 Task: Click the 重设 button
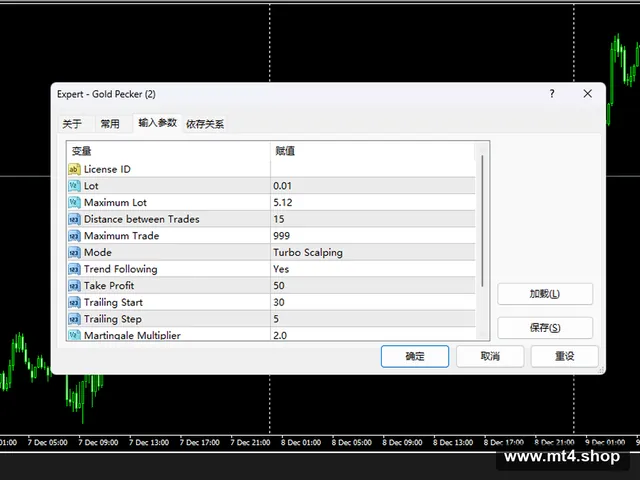point(564,356)
